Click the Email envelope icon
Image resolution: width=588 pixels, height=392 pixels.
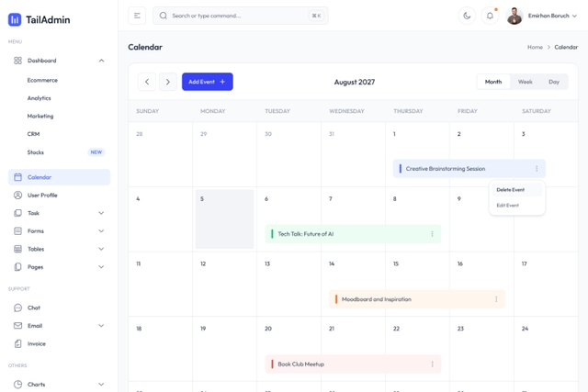coord(17,326)
